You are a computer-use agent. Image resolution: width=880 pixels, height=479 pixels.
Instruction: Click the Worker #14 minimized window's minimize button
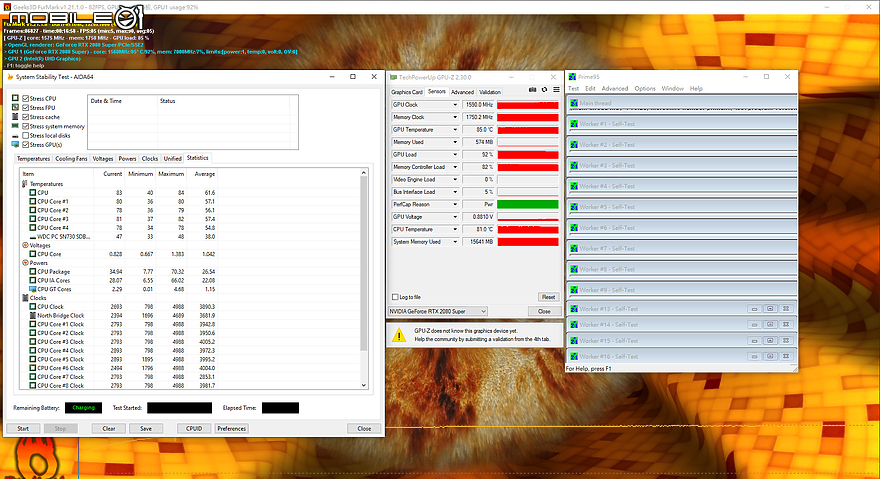[754, 325]
